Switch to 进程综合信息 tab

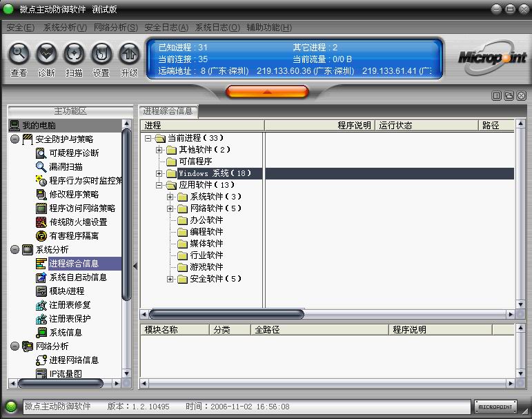pyautogui.click(x=168, y=111)
